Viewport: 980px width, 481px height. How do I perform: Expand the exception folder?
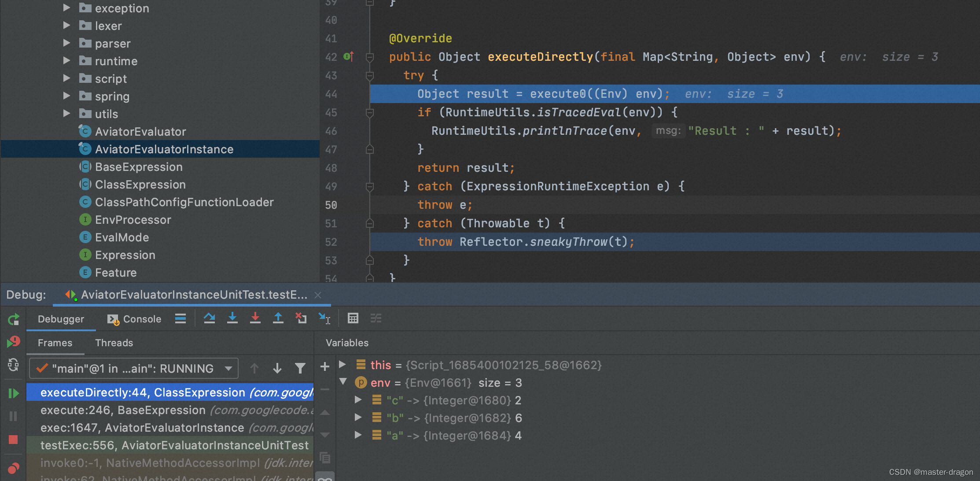tap(67, 8)
